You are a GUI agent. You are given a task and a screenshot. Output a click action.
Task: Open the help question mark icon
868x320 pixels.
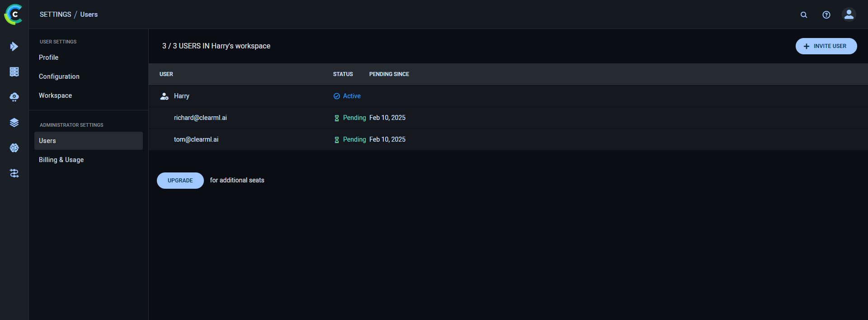pos(826,14)
